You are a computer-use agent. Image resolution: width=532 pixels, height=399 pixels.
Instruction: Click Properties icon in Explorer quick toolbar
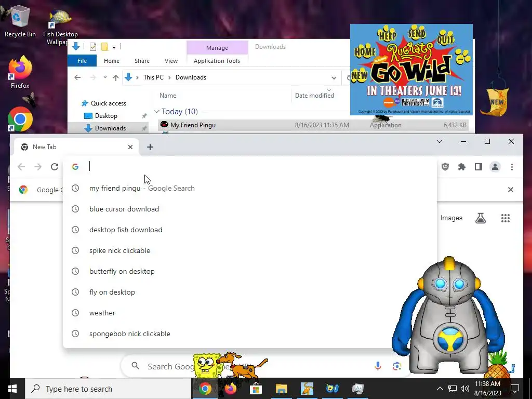[92, 47]
